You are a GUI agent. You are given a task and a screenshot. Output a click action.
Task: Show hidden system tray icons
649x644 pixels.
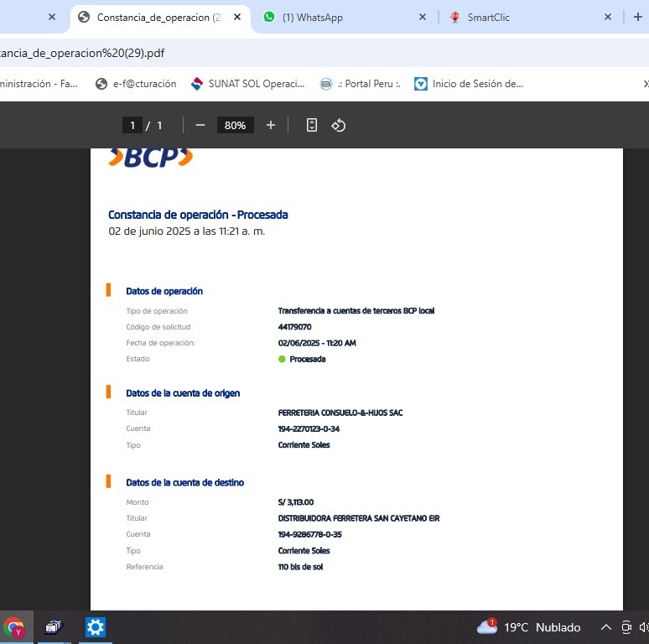click(x=605, y=627)
